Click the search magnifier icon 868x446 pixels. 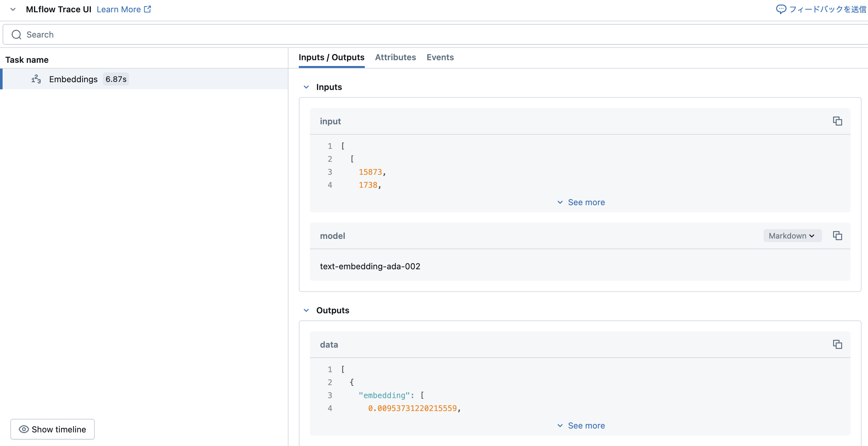16,35
